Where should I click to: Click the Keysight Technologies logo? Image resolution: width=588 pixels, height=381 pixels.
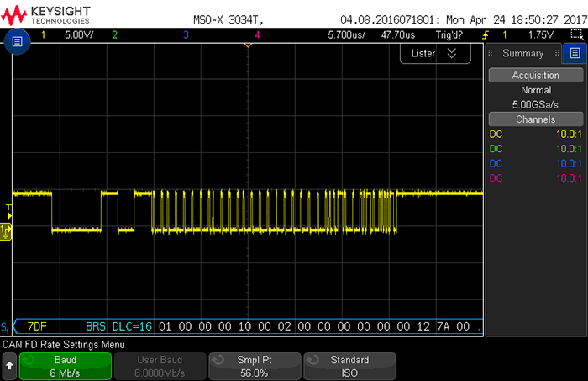[x=48, y=13]
